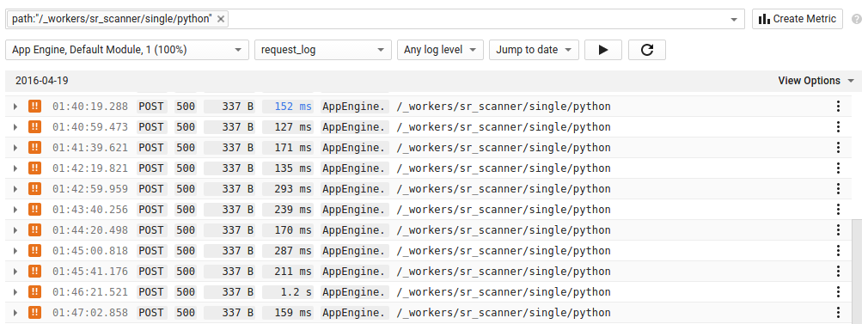Click the error icon on the 01:44:20.498 row
The image size is (868, 324).
tap(35, 229)
